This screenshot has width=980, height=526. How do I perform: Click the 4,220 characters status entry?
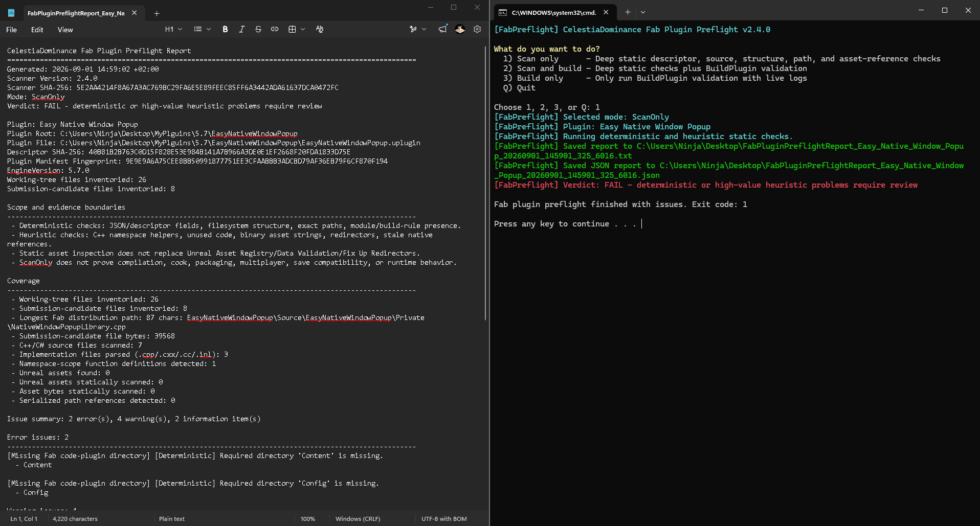click(75, 518)
